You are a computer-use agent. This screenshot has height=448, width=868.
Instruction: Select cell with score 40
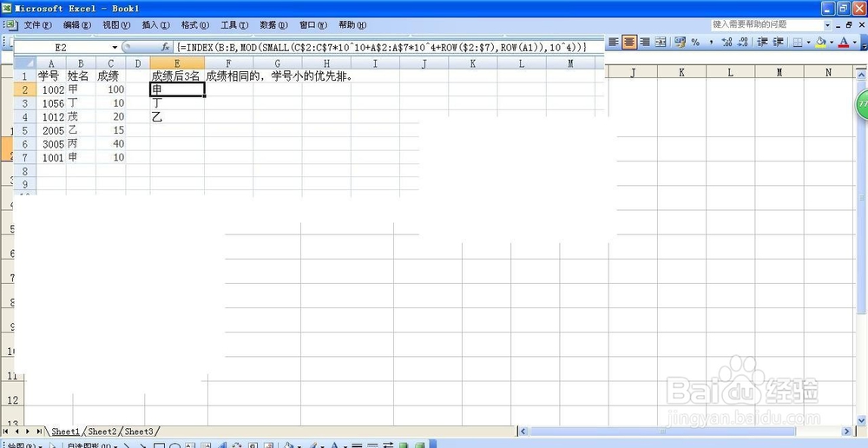[111, 143]
